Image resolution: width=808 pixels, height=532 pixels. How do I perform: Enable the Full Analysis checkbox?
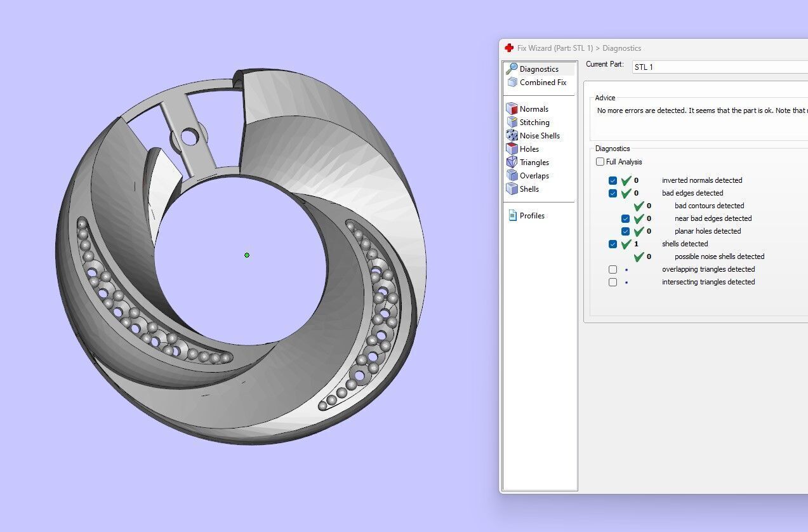point(600,162)
